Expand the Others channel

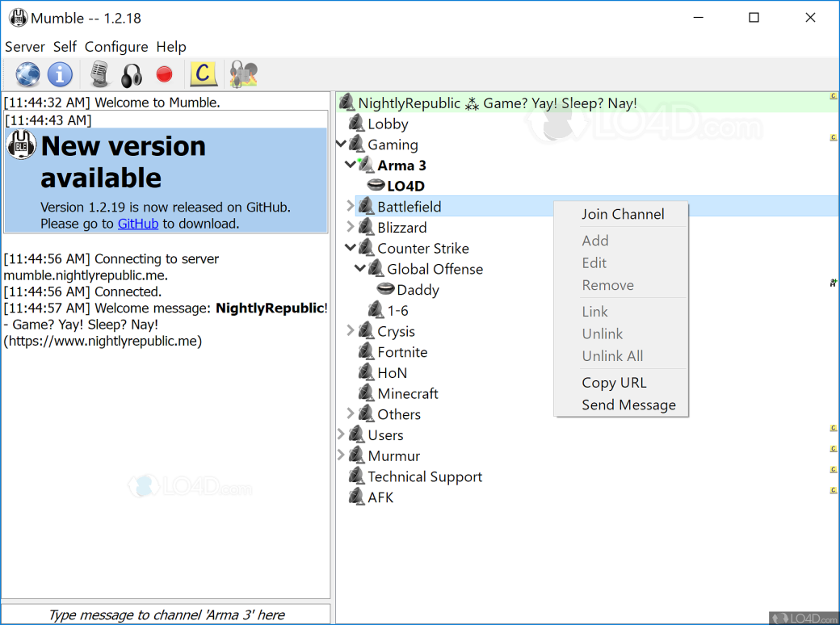point(351,413)
